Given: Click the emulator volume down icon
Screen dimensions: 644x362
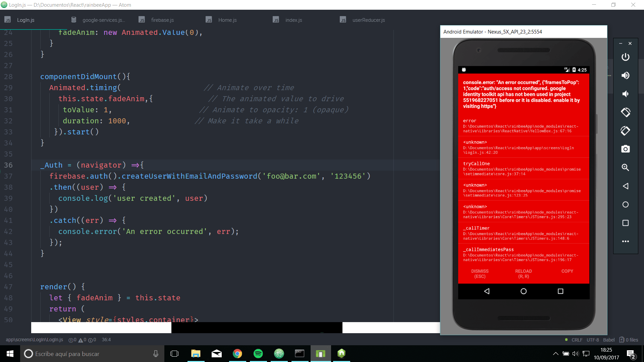Looking at the screenshot, I should pos(625,94).
